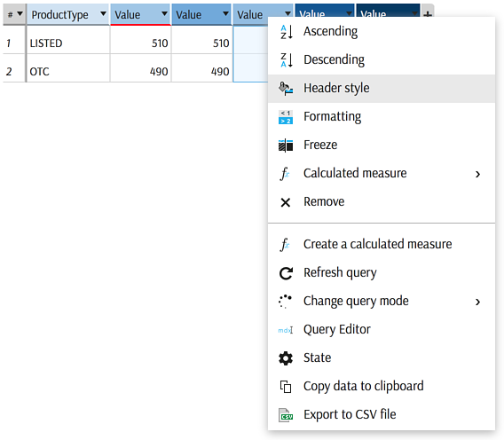Click the Calculated measure fx icon
504x440 pixels.
point(285,174)
